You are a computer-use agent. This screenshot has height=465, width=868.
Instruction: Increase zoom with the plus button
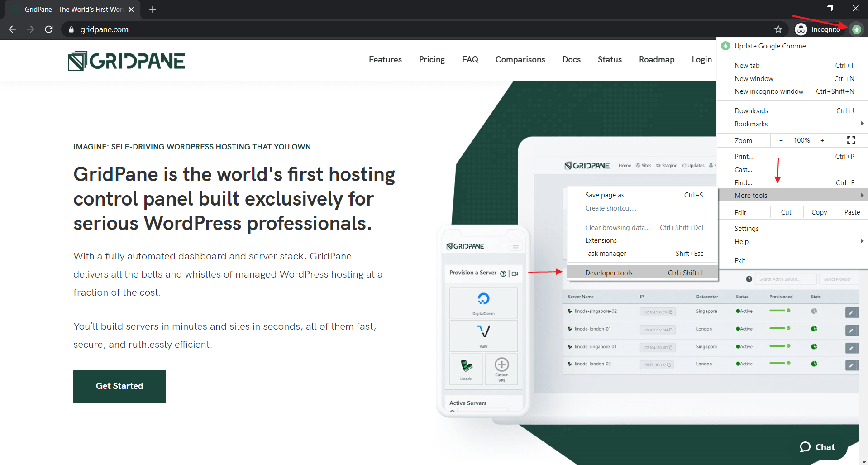(x=822, y=140)
